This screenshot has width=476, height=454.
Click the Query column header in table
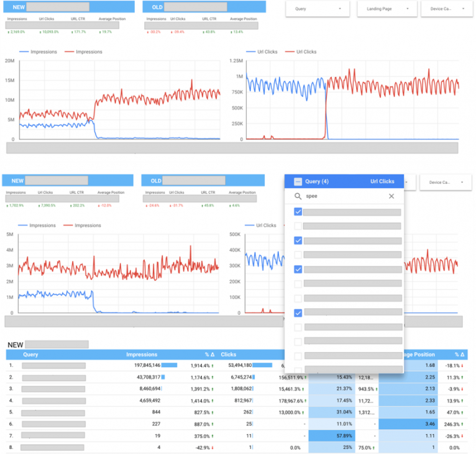30,355
